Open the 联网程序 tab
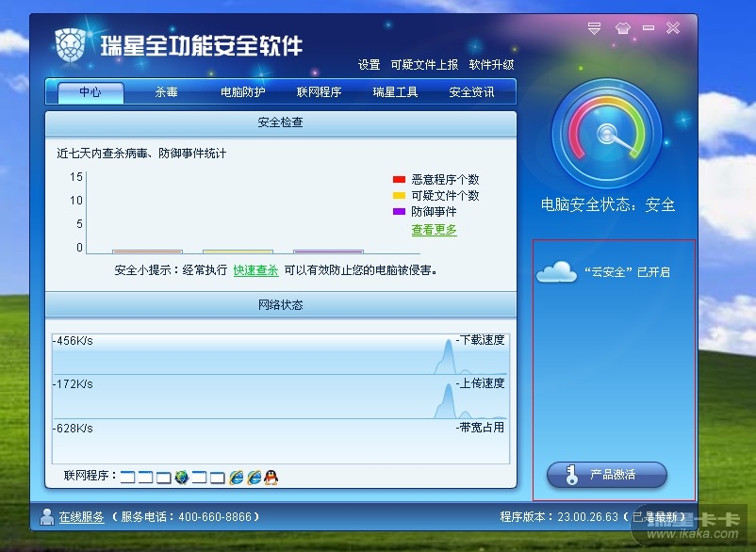 319,92
